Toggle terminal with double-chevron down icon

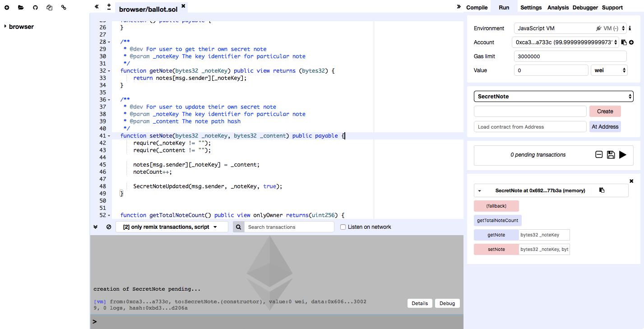pos(96,227)
